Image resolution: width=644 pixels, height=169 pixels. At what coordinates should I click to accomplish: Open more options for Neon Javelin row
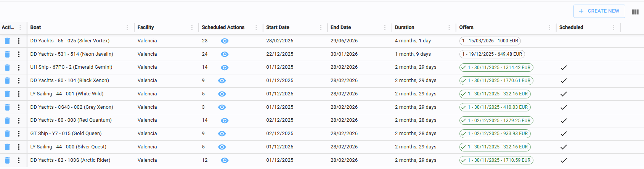19,54
